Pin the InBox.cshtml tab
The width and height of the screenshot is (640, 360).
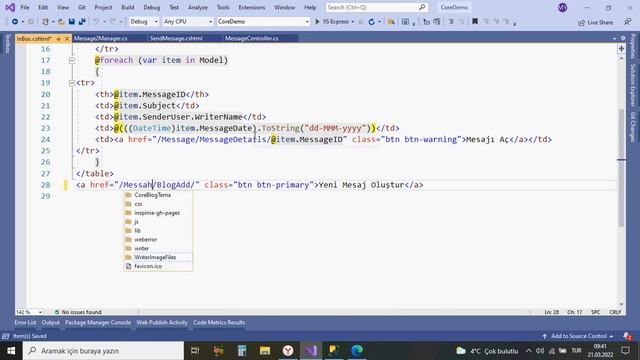pyautogui.click(x=58, y=39)
